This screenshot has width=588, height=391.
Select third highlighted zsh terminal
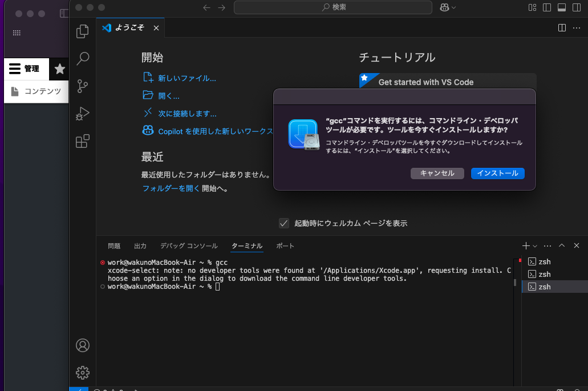click(555, 287)
